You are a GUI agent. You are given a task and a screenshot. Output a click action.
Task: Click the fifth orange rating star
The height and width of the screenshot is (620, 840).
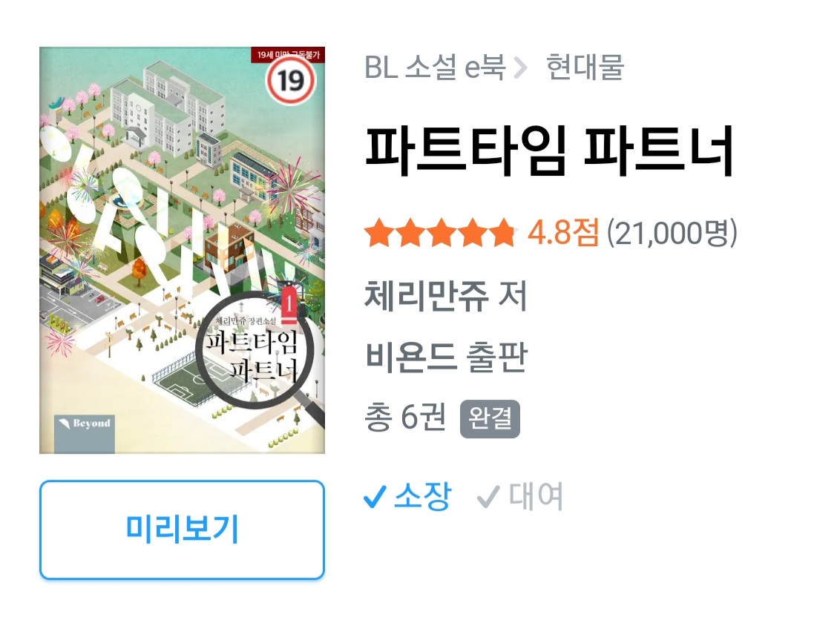(x=504, y=233)
